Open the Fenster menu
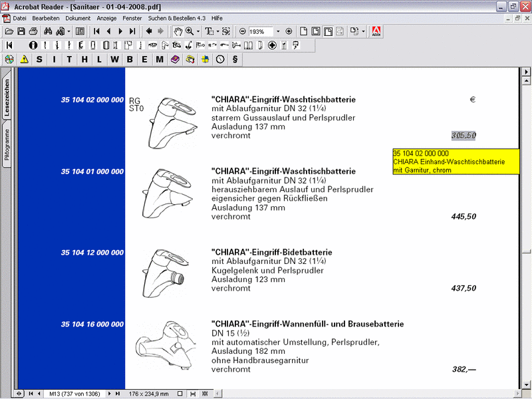 click(x=132, y=19)
